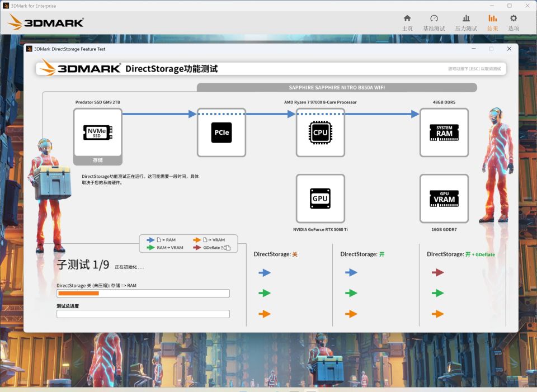The image size is (537, 392).
Task: Click DirectStorage功能测试 title text
Action: coord(172,69)
